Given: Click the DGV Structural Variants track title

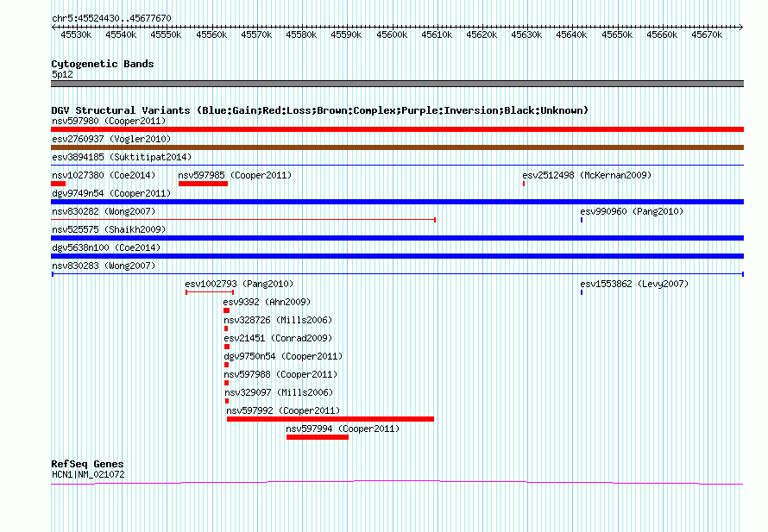Looking at the screenshot, I should pyautogui.click(x=319, y=110).
